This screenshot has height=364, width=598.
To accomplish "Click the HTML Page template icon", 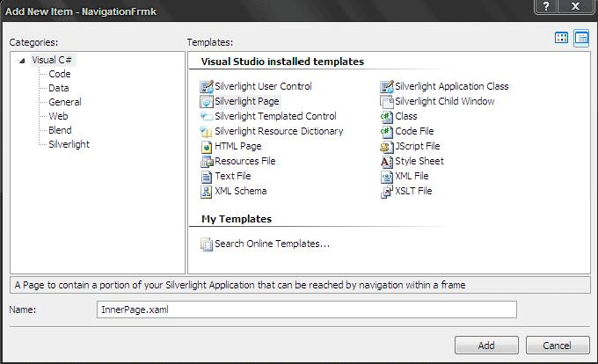I will (x=207, y=146).
